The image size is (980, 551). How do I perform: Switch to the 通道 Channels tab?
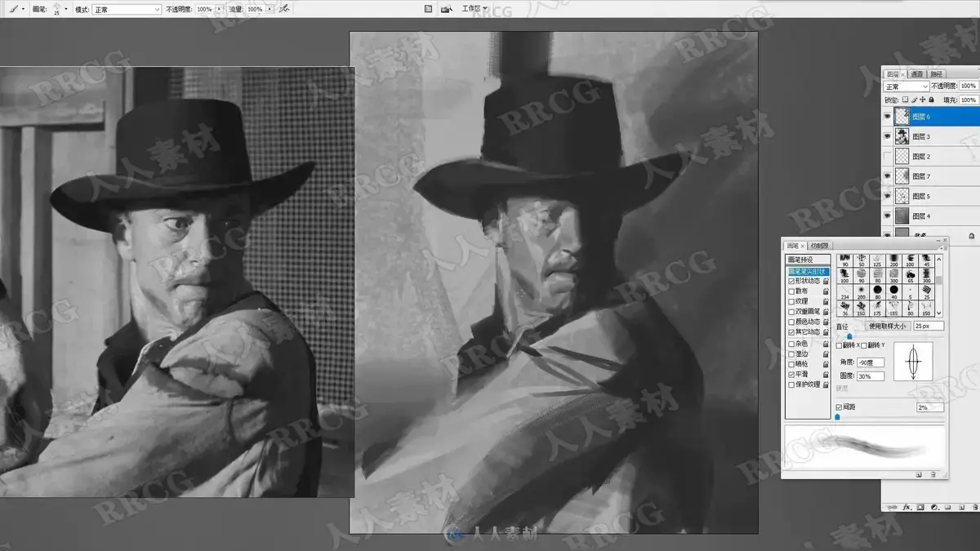[x=916, y=74]
